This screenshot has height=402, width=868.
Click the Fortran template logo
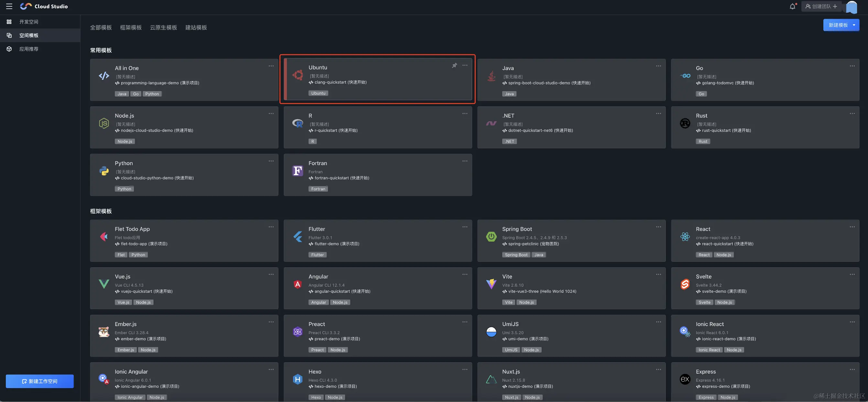pyautogui.click(x=297, y=171)
